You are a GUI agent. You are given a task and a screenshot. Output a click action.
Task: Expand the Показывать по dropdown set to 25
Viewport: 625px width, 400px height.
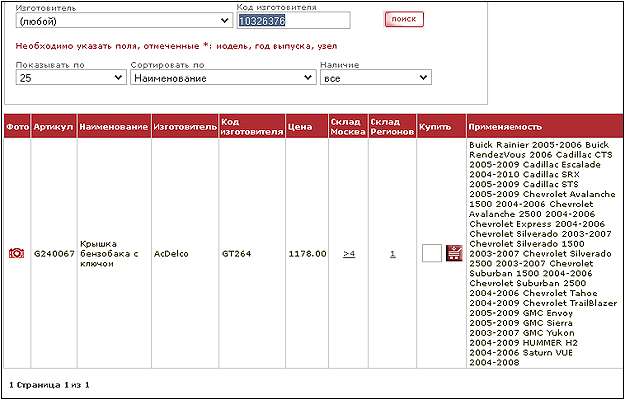pos(71,77)
